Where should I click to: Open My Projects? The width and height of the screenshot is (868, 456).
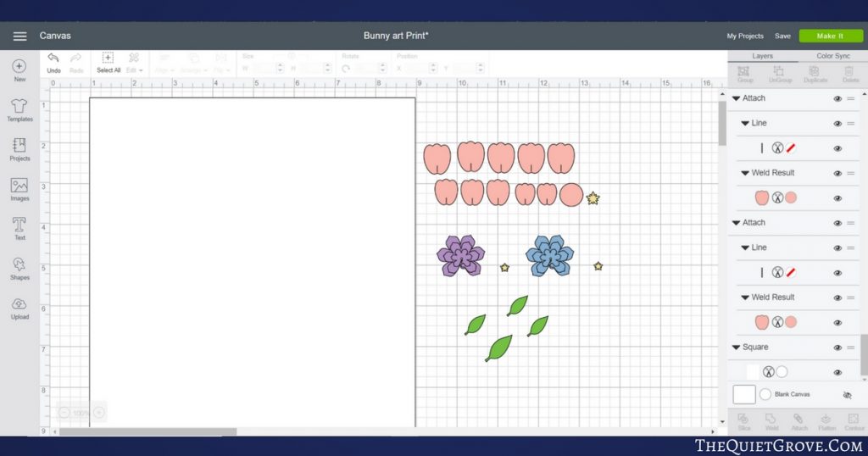pos(744,36)
